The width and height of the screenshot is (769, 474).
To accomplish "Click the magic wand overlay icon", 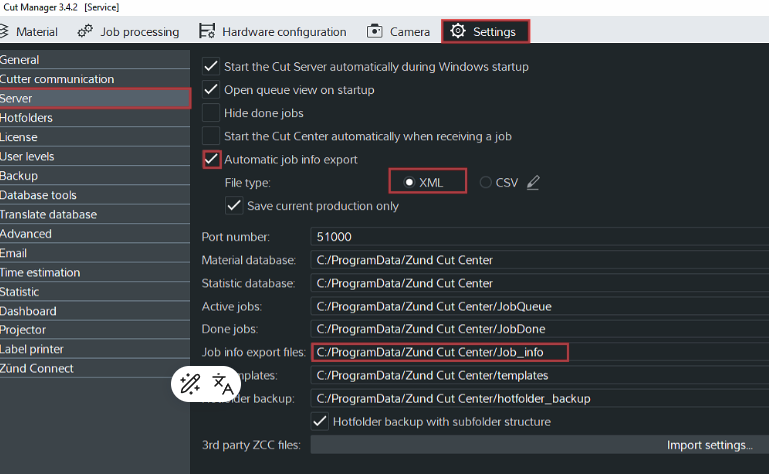I will (x=190, y=384).
